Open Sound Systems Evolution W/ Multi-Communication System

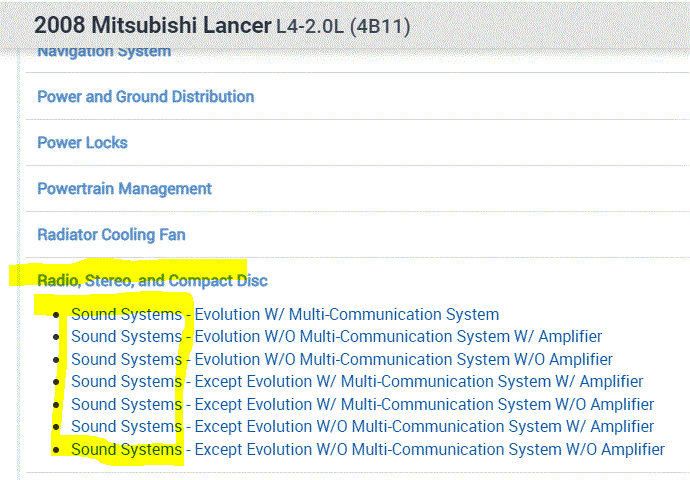pos(285,314)
